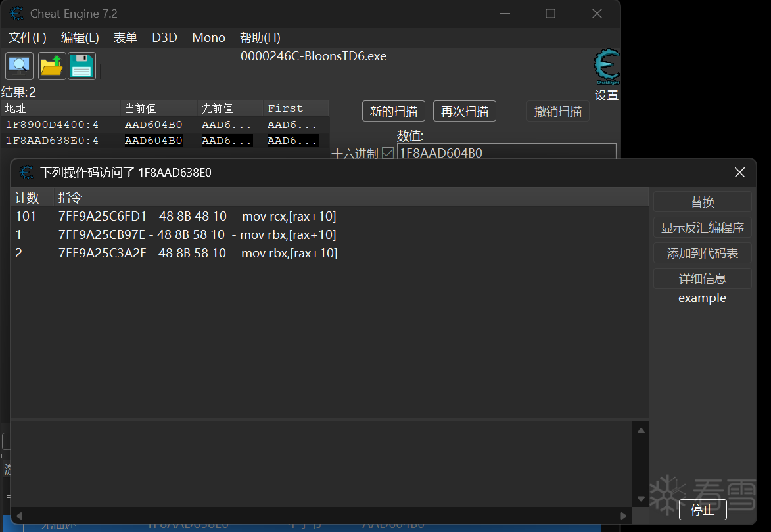Maximize the Cheat Engine 7.2 window
Screen dimensions: 771x532
(x=550, y=13)
